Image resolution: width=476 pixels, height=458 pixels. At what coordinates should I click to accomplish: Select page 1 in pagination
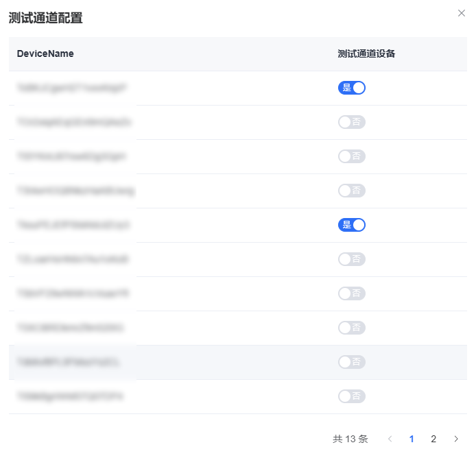[412, 439]
